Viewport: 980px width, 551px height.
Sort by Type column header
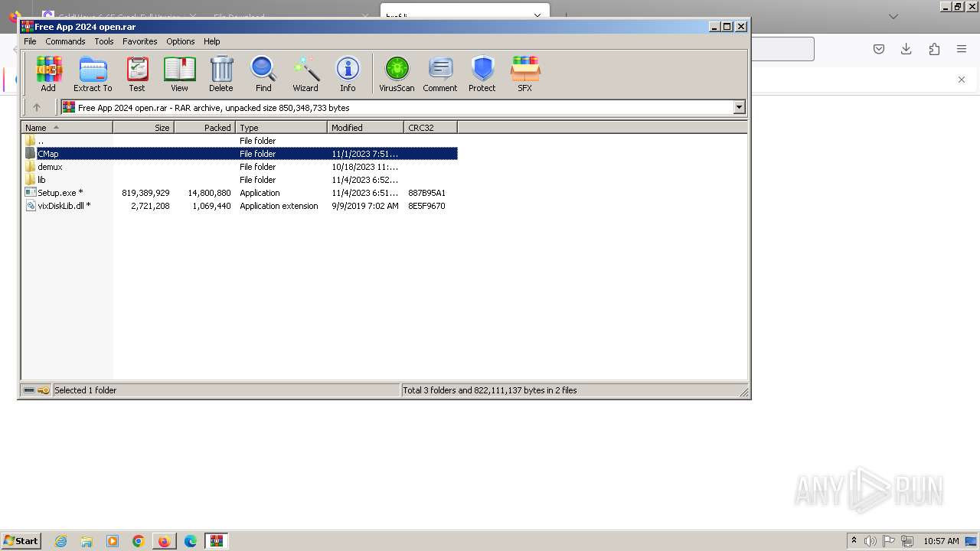[x=282, y=128]
